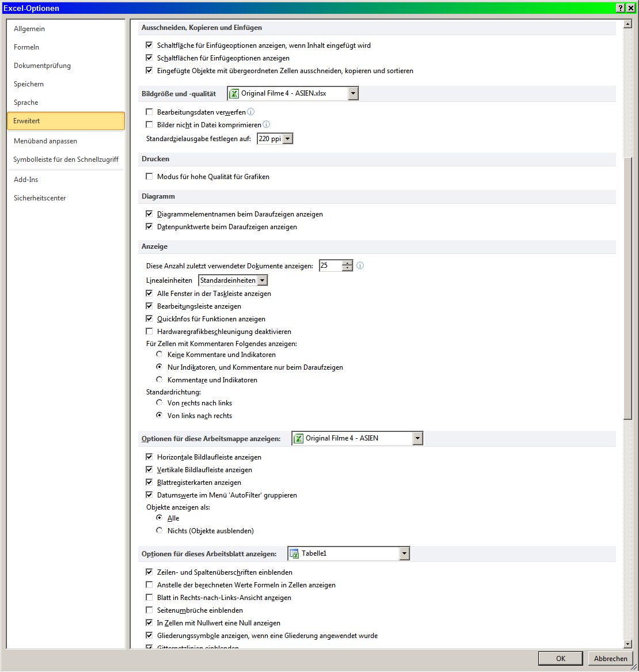The width and height of the screenshot is (639, 672).
Task: Toggle Vertikale Bildlaufleiste anzeigen
Action: click(x=149, y=470)
